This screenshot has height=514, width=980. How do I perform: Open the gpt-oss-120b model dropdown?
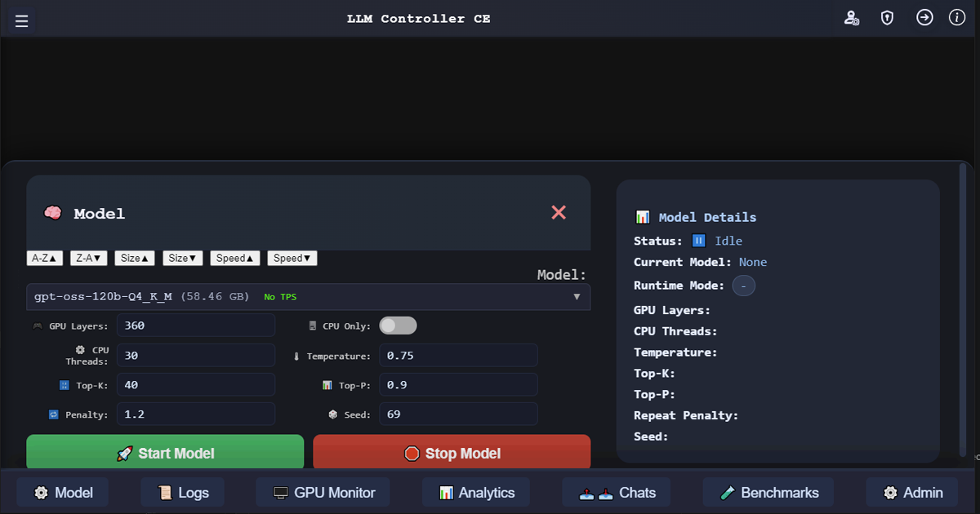coord(308,297)
